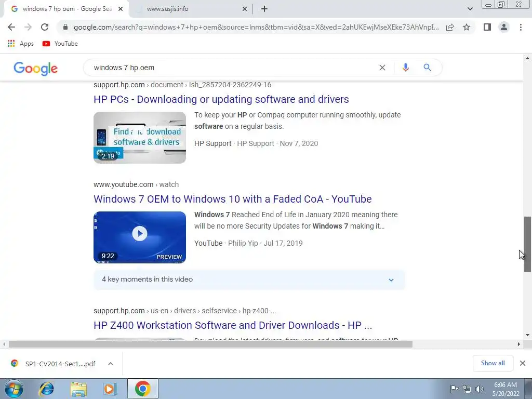Click the page scroll up arrow
Viewport: 532px width, 399px height.
click(527, 58)
